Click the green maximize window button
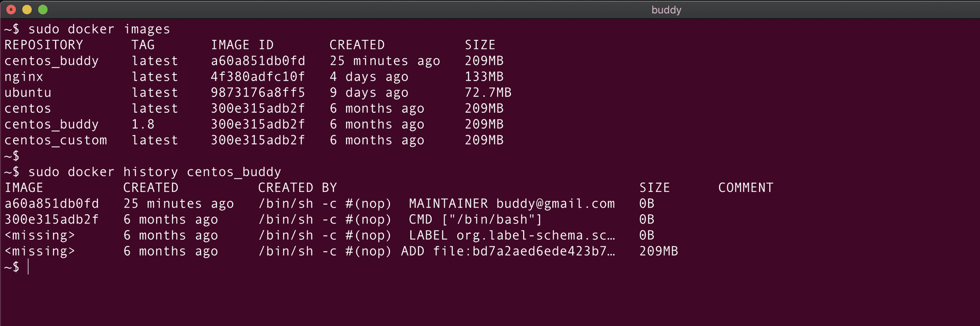Image resolution: width=980 pixels, height=326 pixels. click(x=43, y=10)
